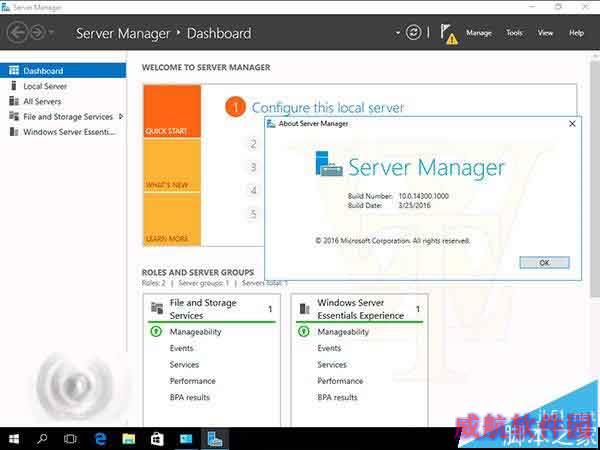The height and width of the screenshot is (450, 600).
Task: Click the step 4 number box
Action: pos(253,190)
